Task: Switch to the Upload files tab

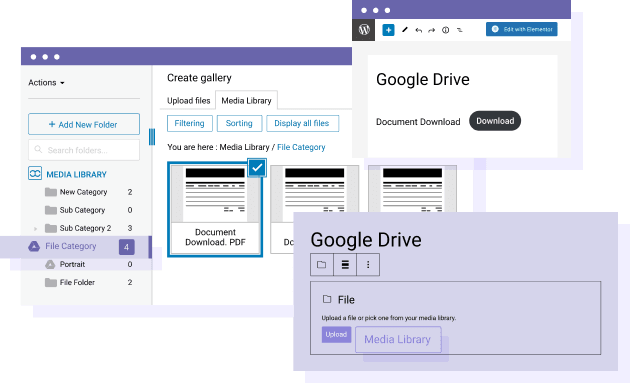Action: (x=188, y=100)
